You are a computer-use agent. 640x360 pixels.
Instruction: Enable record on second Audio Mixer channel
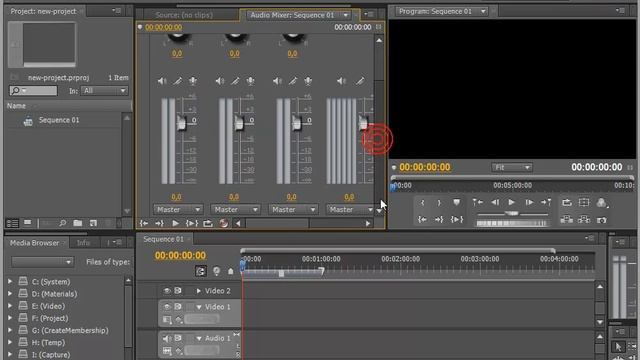pyautogui.click(x=251, y=81)
